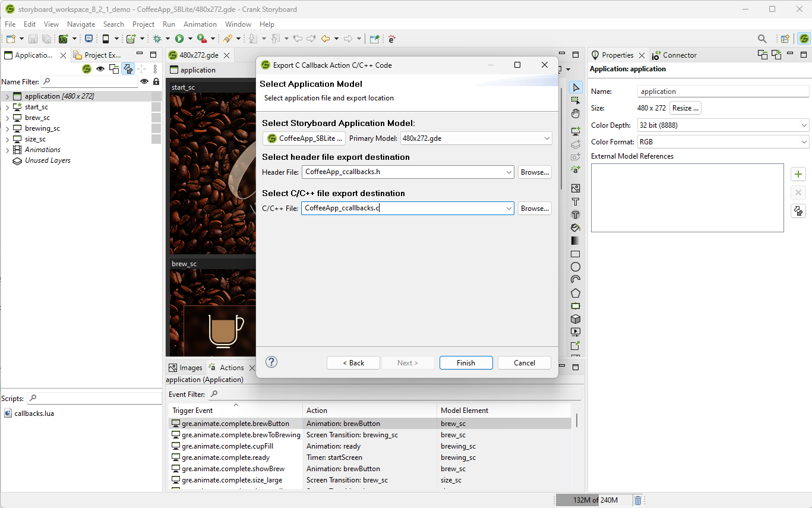Viewport: 812px width, 508px height.
Task: Open the Project menu
Action: (x=143, y=24)
